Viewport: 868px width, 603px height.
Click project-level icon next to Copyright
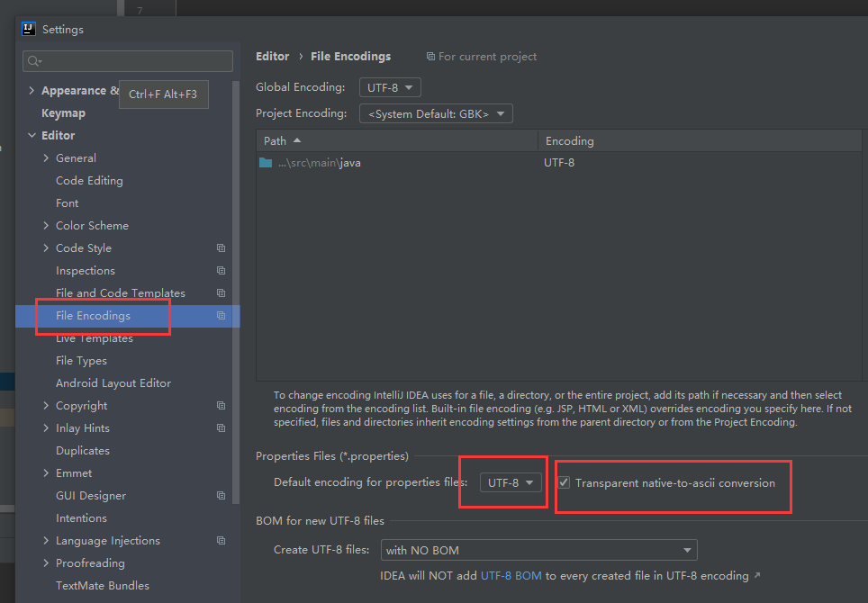click(221, 406)
